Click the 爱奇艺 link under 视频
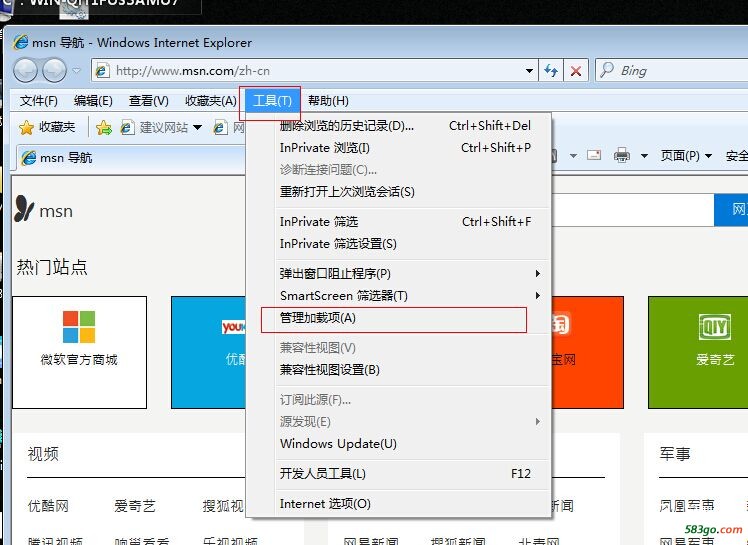This screenshot has height=545, width=748. [x=135, y=505]
